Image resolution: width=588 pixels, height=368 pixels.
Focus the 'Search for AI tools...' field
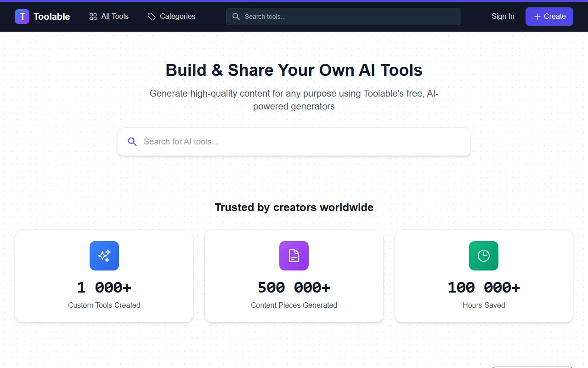pos(294,142)
